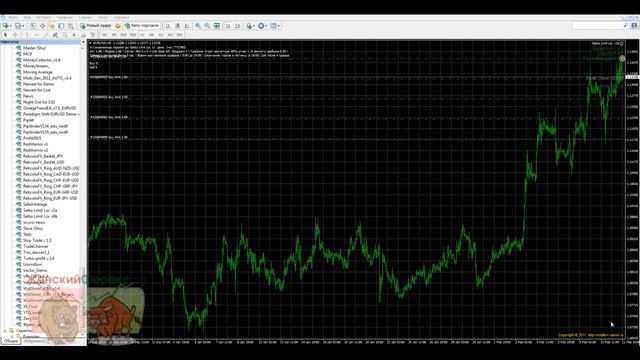Select MoneyCollector_v1.8 advisor
Screen dimensions: 640x360
pyautogui.click(x=41, y=60)
